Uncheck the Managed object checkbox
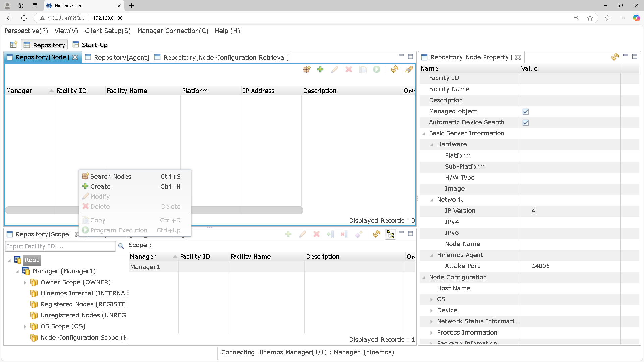This screenshot has height=362, width=644. (525, 112)
